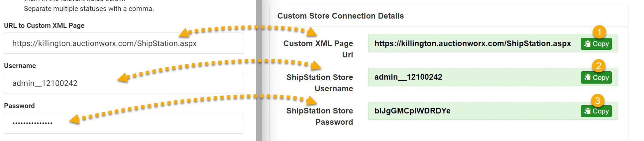
Task: Click the Custom Store Connection Details heading
Action: [340, 16]
